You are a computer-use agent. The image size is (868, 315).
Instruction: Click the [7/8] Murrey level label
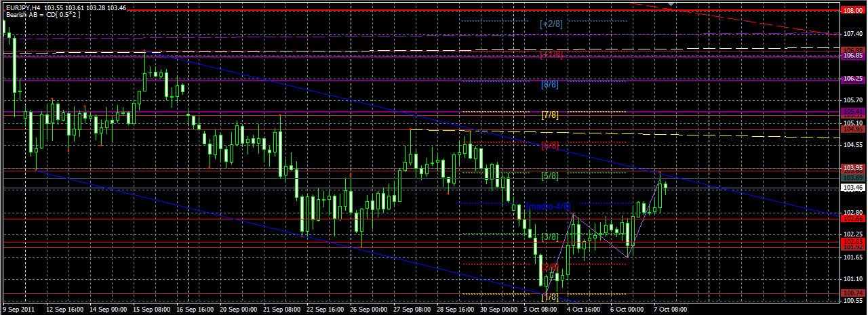pyautogui.click(x=550, y=115)
